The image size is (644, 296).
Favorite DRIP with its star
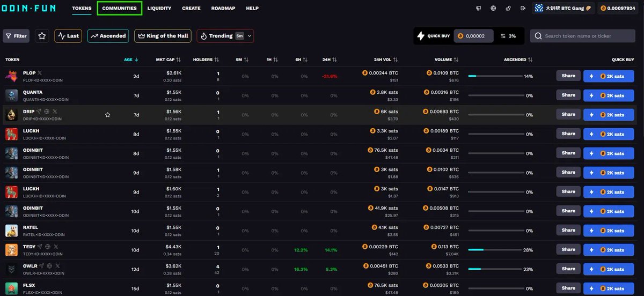point(107,115)
